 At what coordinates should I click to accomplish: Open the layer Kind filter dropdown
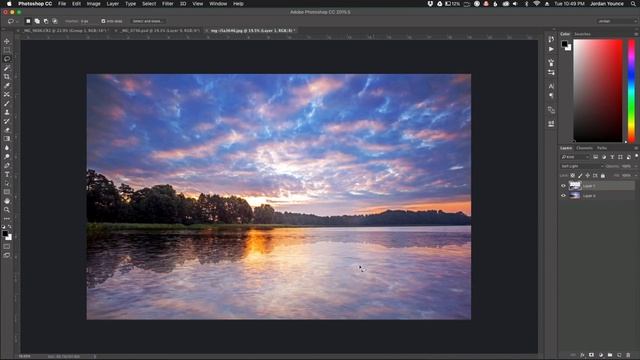click(x=575, y=157)
